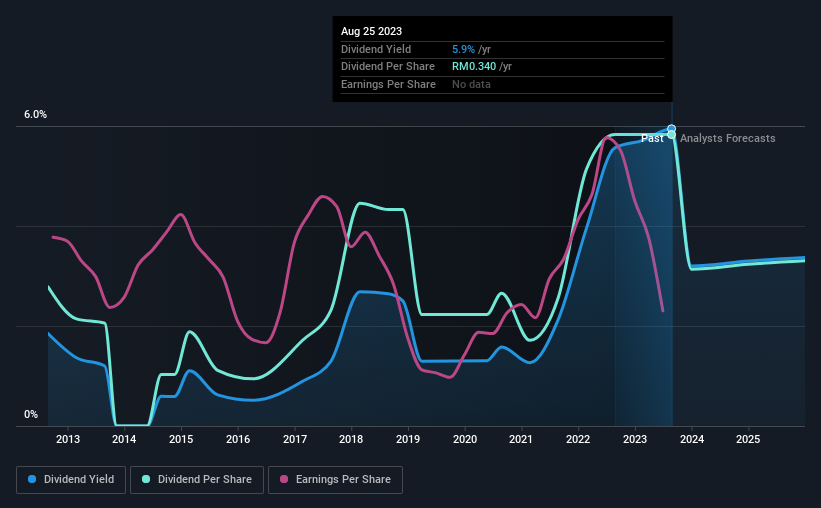
Task: Click the RM0.340 dividend per share value
Action: [x=474, y=67]
